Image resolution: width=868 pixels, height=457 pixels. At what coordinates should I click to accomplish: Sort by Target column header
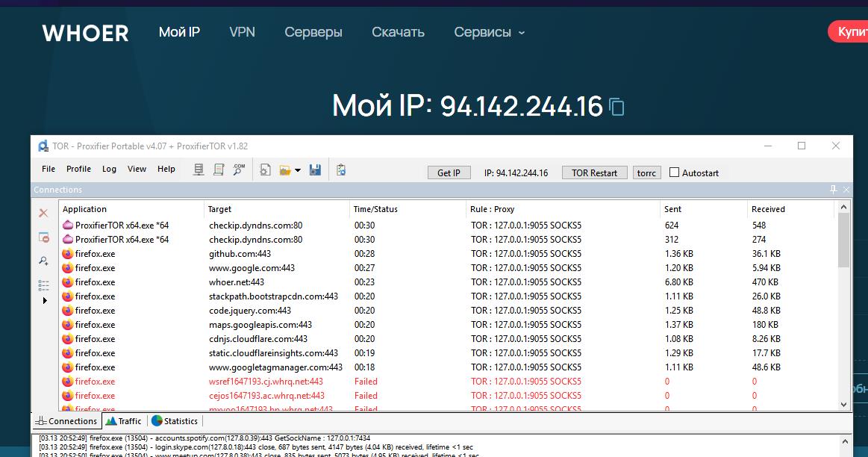coord(277,209)
